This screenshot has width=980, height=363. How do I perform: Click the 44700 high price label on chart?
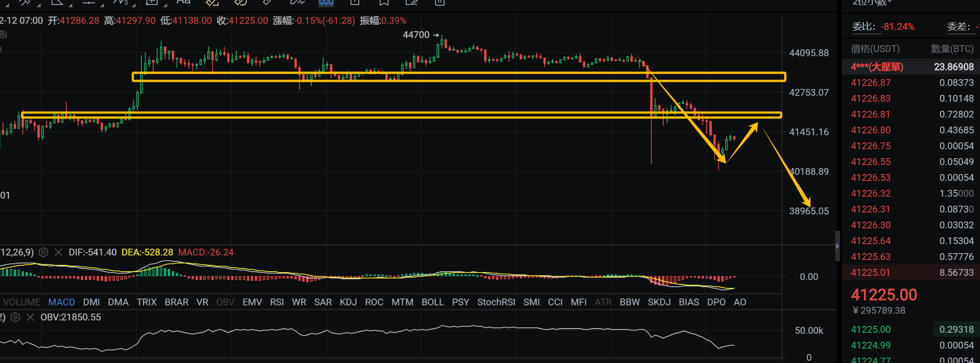pyautogui.click(x=416, y=35)
